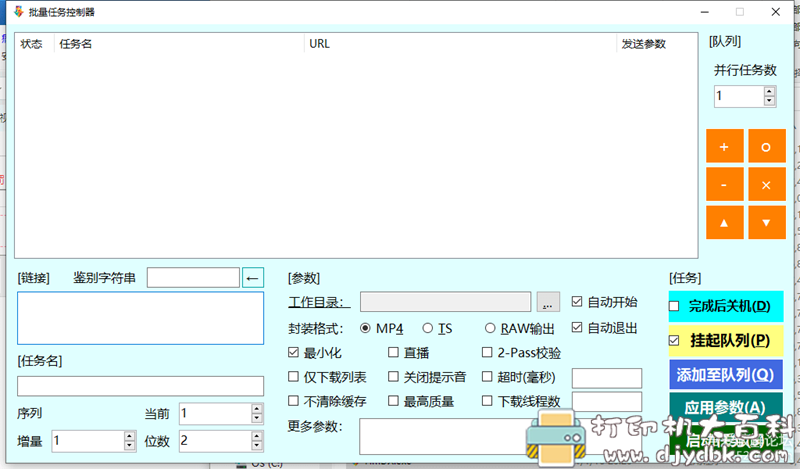Click the 增量 number field

[88, 441]
